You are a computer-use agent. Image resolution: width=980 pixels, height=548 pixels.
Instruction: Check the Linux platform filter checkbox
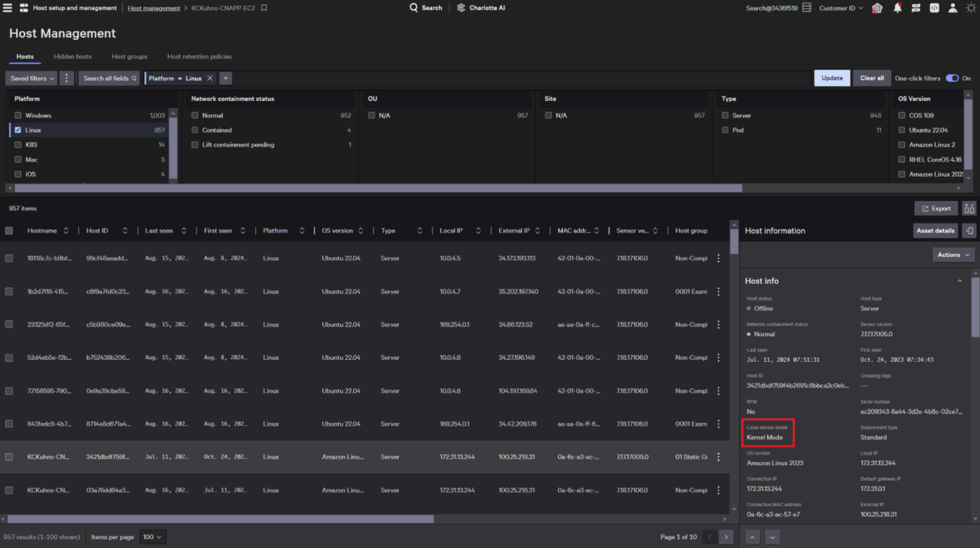pyautogui.click(x=17, y=130)
